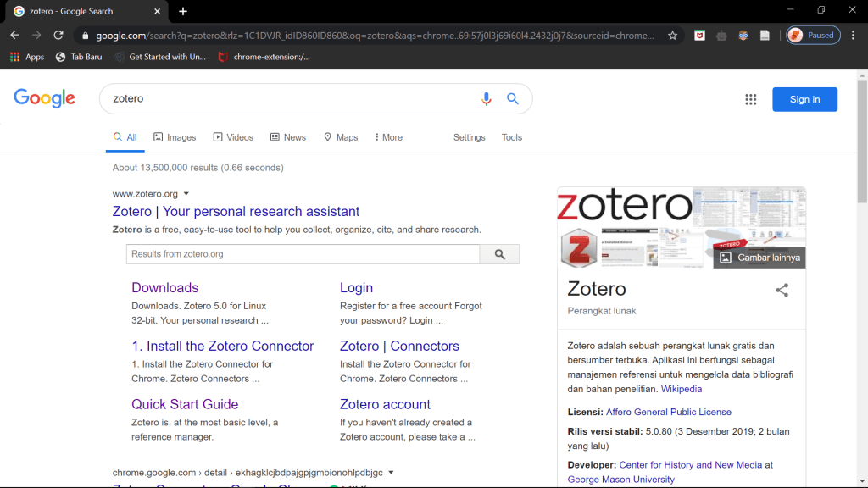Share the Zotero knowledge panel
The height and width of the screenshot is (488, 868).
[x=782, y=291]
